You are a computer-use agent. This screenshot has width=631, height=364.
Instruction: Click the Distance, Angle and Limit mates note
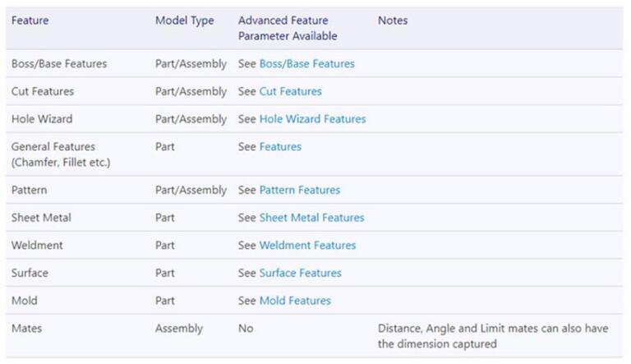tap(492, 336)
